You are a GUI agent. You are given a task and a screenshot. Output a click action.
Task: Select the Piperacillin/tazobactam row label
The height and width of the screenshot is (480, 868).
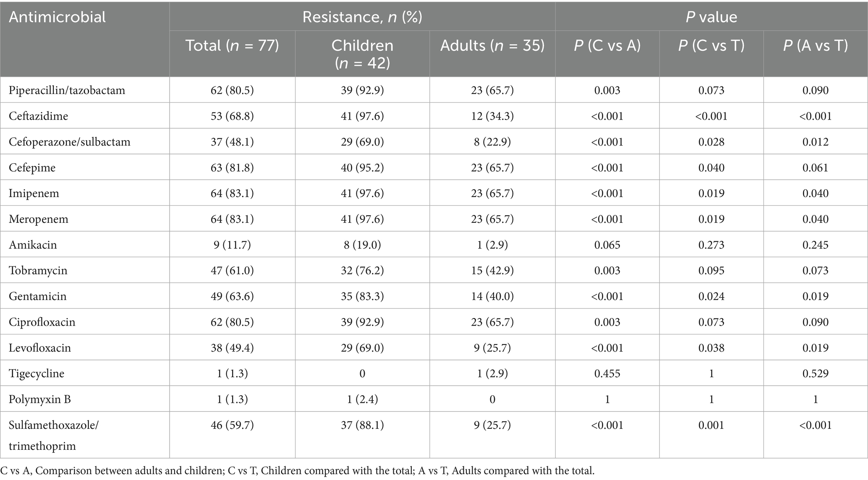pos(67,90)
